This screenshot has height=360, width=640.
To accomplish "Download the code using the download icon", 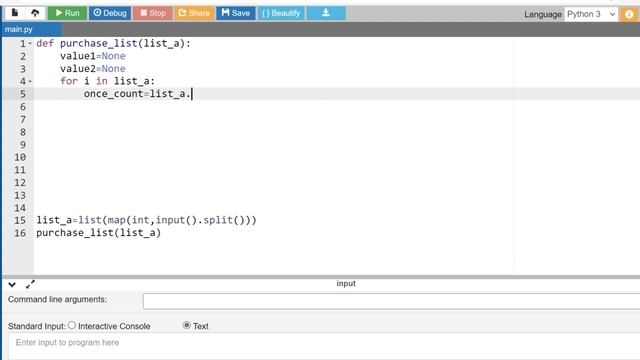I will point(326,13).
